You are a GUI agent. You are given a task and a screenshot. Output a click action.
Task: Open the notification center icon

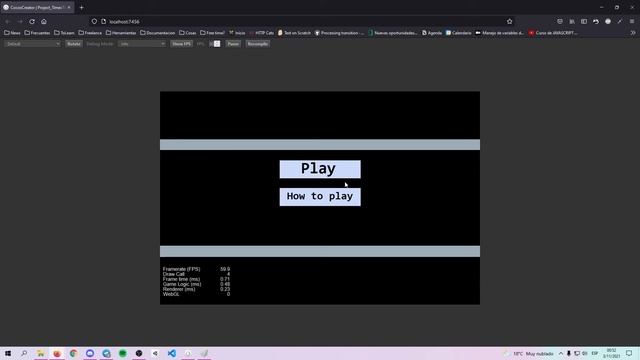pos(629,353)
